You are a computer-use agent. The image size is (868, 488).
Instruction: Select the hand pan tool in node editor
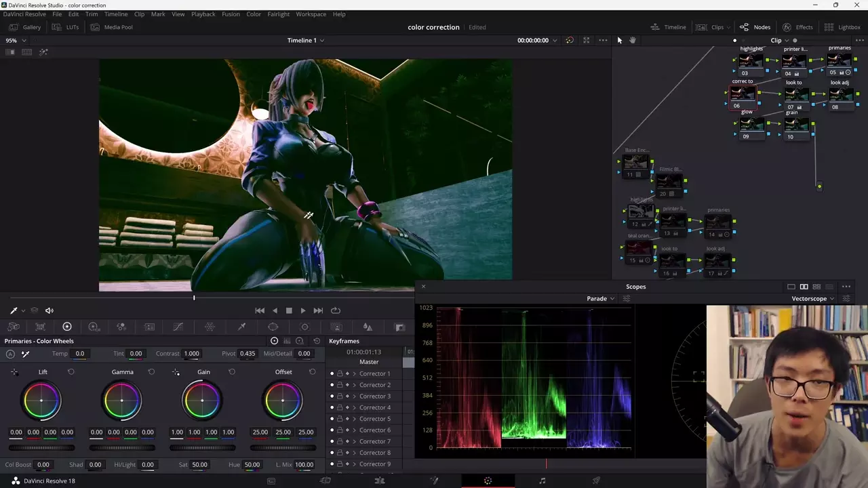tap(632, 40)
